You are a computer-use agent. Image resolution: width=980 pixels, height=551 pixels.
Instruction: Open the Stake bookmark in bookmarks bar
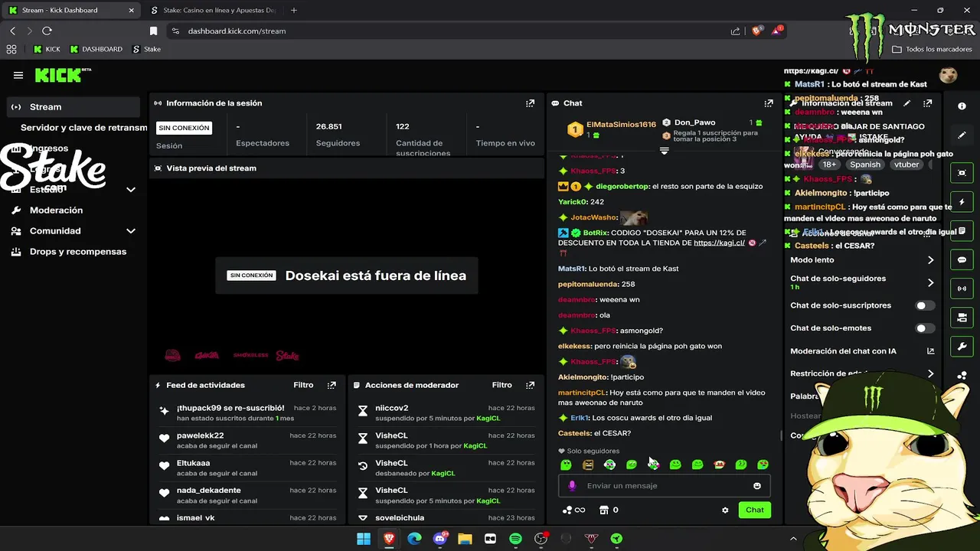coord(147,49)
